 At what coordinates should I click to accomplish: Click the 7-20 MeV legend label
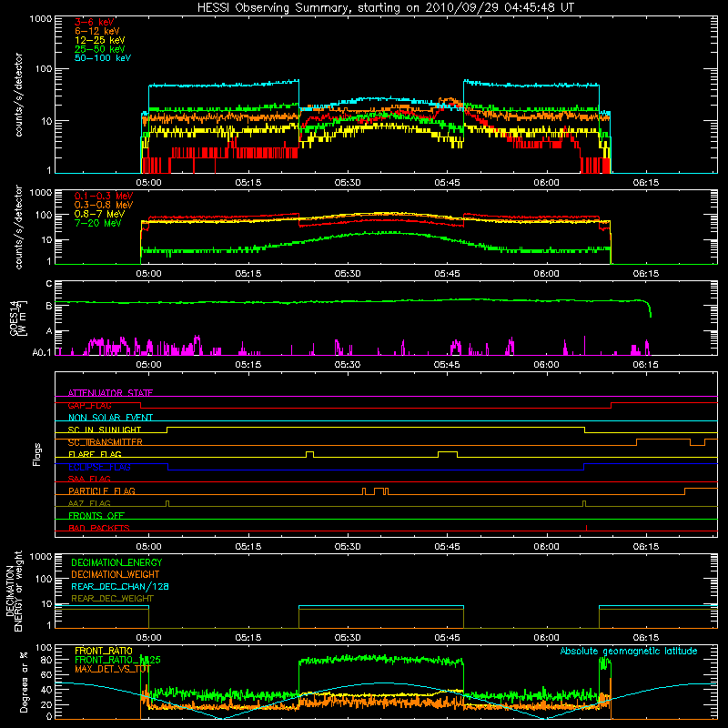[x=97, y=223]
